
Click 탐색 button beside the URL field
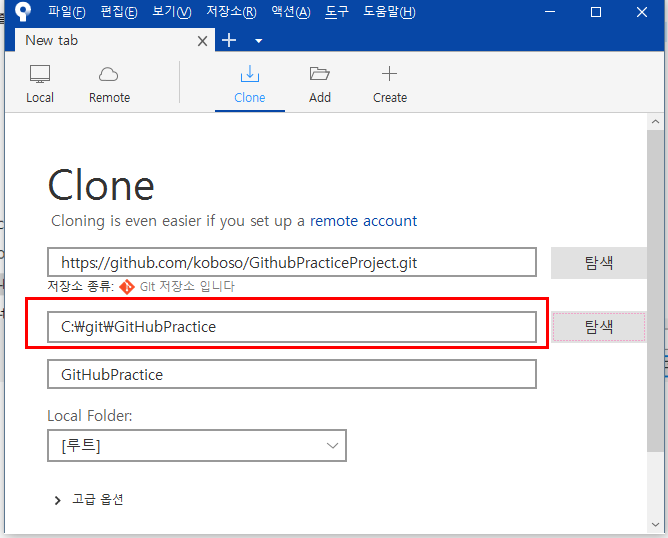(x=599, y=263)
